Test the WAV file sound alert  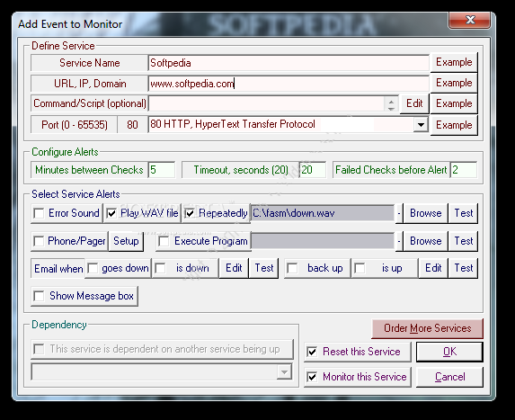point(463,213)
